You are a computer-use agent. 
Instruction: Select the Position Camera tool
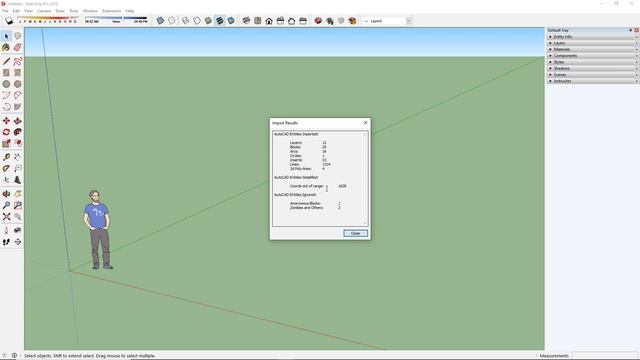(x=6, y=231)
